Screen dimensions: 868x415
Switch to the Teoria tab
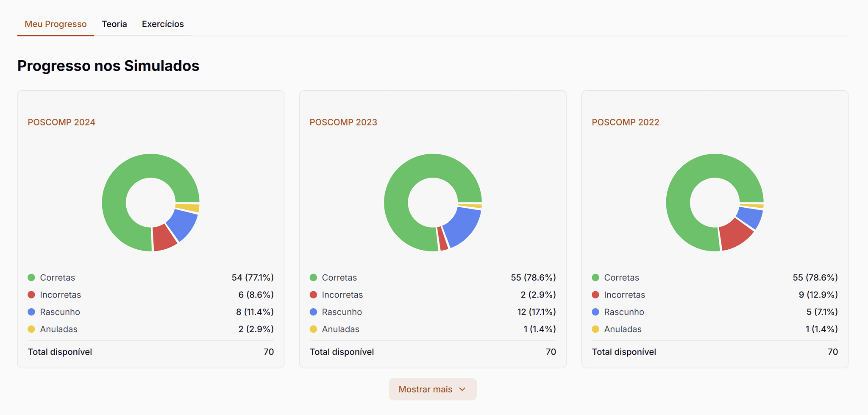[114, 24]
